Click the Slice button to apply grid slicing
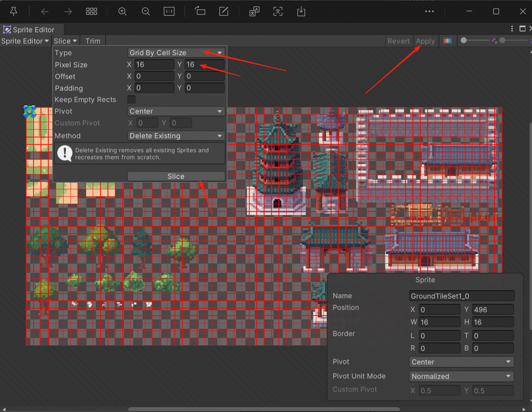Viewport: 532px width, 412px height. (x=176, y=176)
